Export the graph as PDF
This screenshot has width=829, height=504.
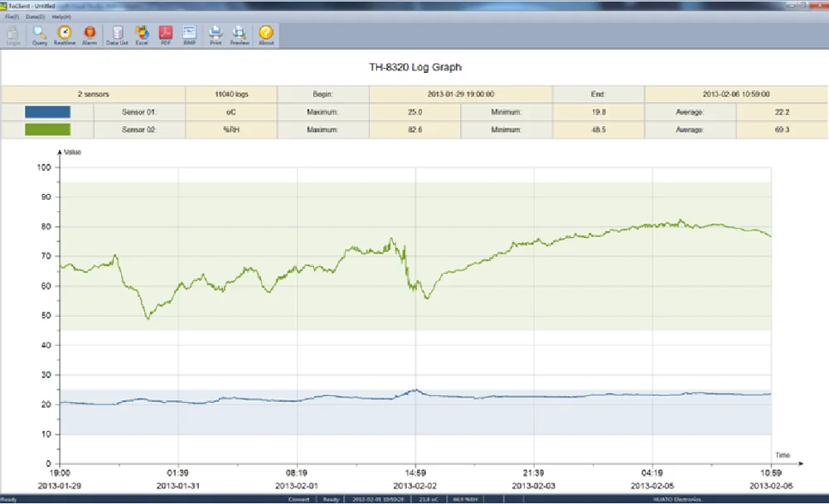[165, 34]
